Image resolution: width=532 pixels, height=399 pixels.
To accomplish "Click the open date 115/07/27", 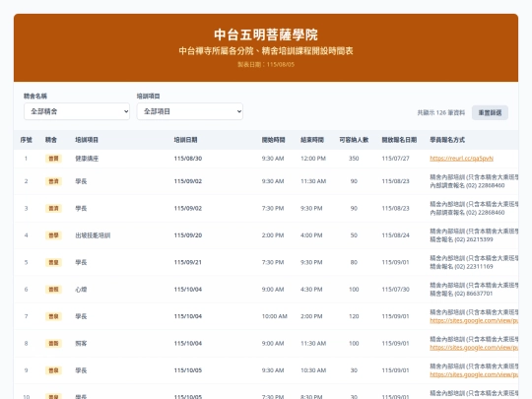I will pyautogui.click(x=396, y=159).
